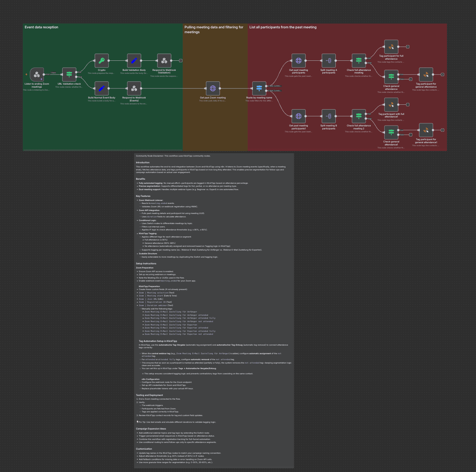Open the URL Validation check node
The image size is (476, 472).
coord(69,75)
